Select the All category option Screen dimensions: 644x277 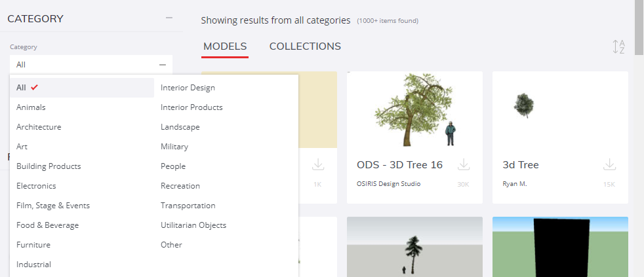tap(82, 87)
